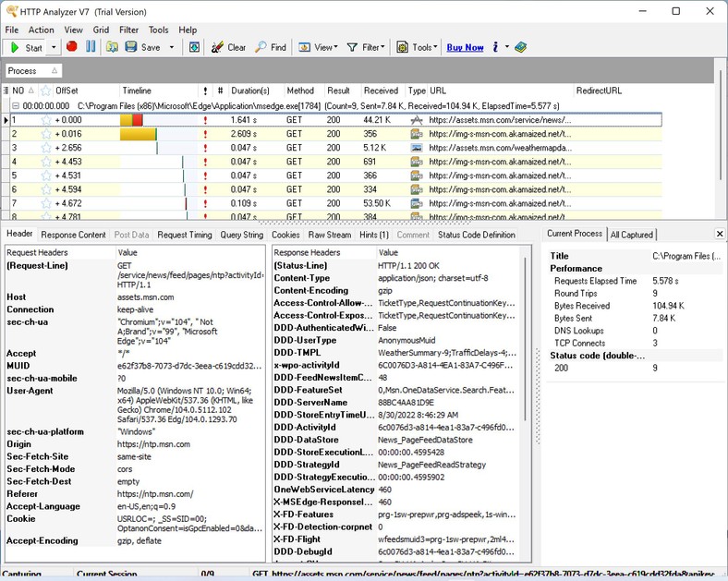Viewport: 728px width, 581px height.
Task: Click the book help icon in toolbar
Action: pos(521,47)
